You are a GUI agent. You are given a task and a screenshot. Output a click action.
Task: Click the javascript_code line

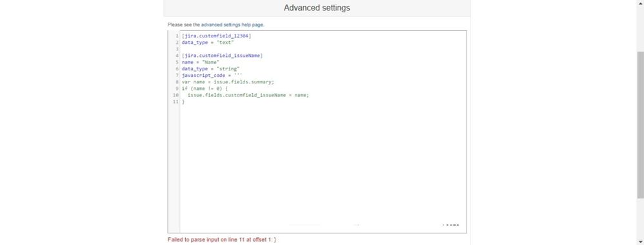click(x=212, y=76)
